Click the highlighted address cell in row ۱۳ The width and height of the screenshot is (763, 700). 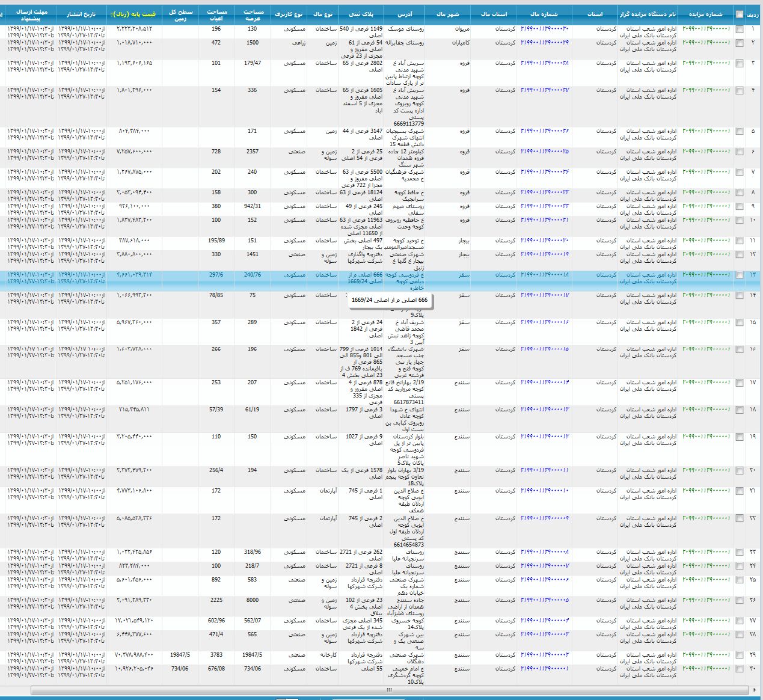405,281
